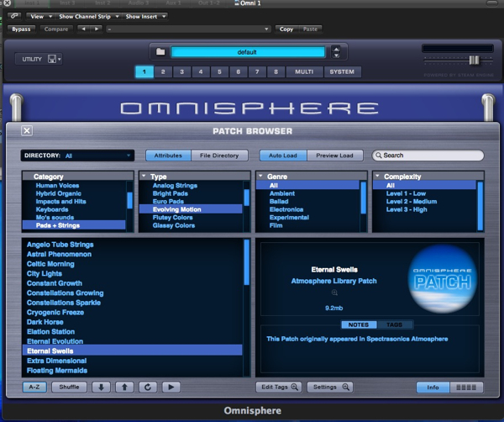Step to previous patch with up arrow
The width and height of the screenshot is (504, 422).
pos(124,387)
